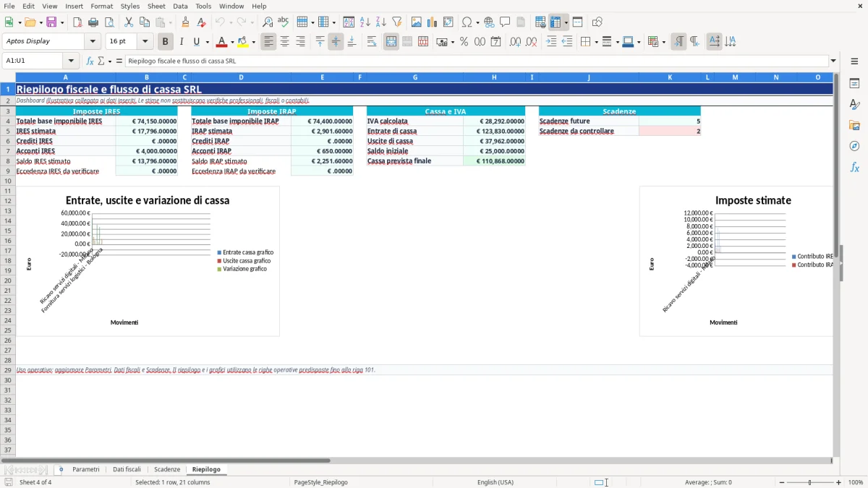Apply the red font color swatch
Viewport: 868px width, 488px height.
[x=222, y=42]
